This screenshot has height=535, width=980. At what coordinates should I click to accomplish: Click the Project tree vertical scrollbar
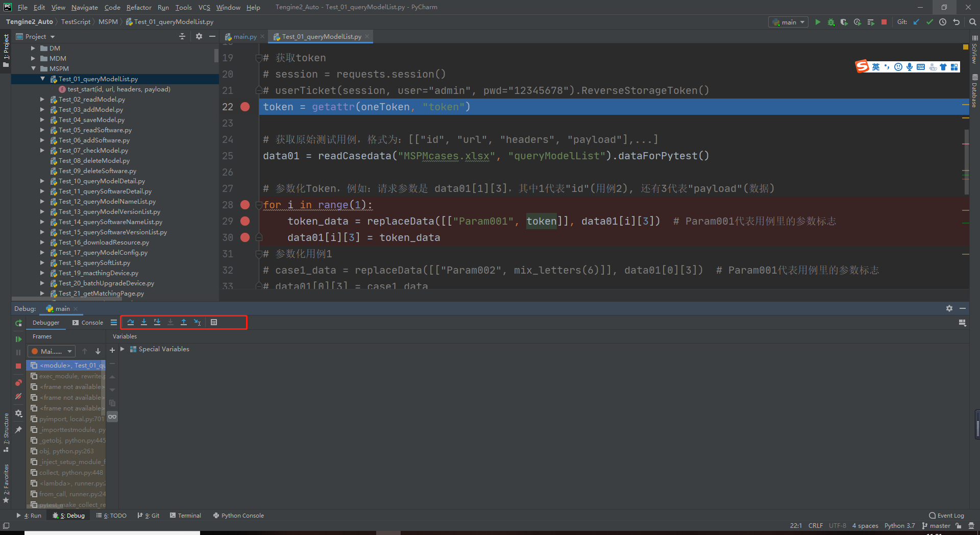216,55
